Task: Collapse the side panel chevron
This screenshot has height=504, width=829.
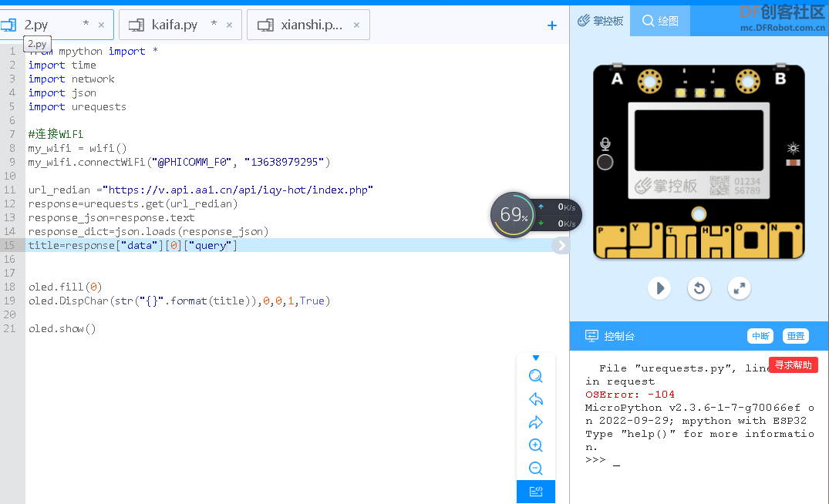Action: coord(561,245)
